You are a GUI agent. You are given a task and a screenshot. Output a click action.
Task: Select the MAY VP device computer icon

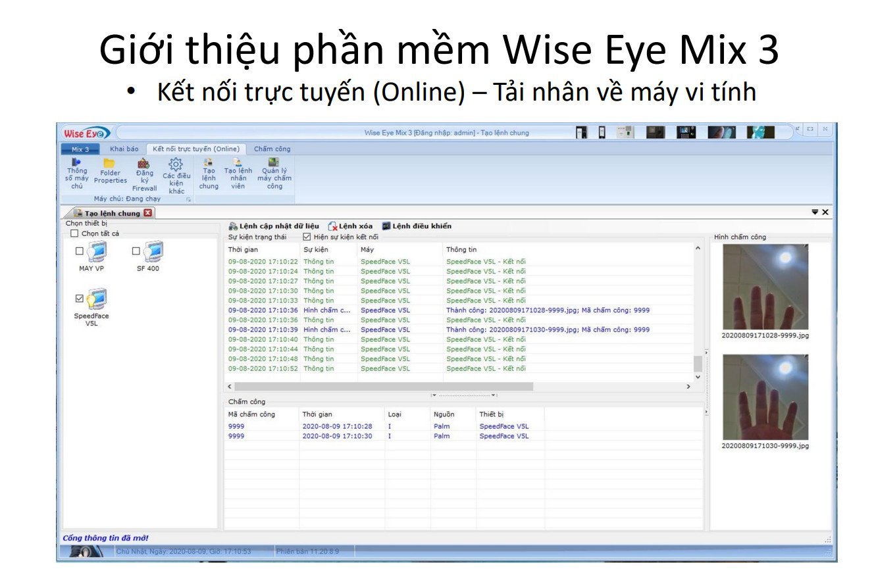point(97,252)
